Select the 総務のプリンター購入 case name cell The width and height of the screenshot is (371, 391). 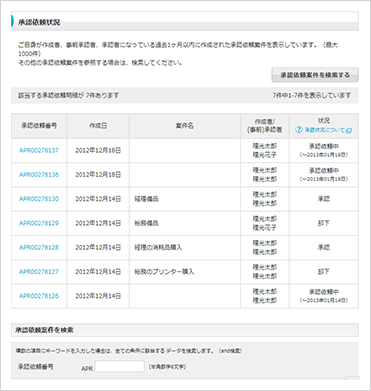tap(185, 272)
